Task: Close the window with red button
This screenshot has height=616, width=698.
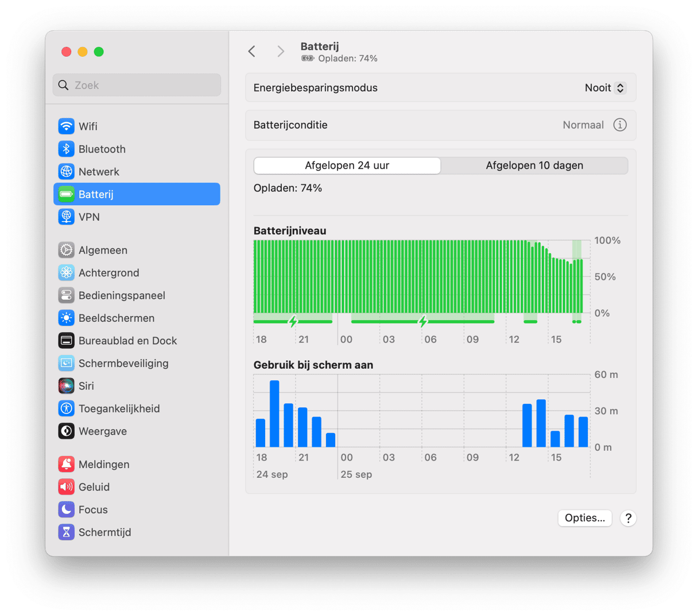Action: (x=67, y=52)
